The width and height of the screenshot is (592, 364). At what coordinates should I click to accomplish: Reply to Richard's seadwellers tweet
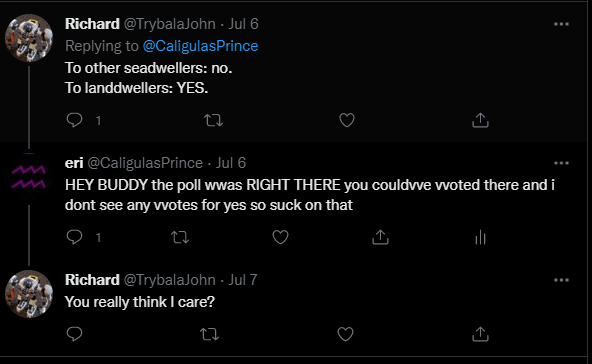click(x=74, y=120)
